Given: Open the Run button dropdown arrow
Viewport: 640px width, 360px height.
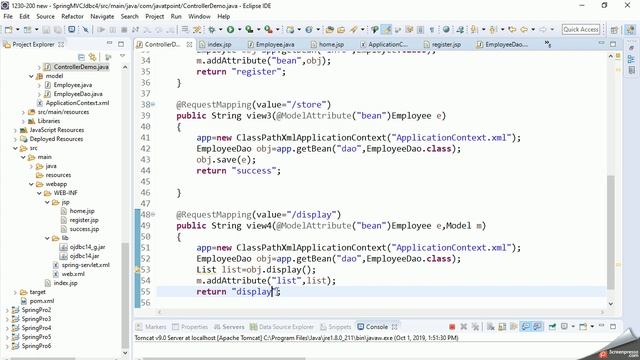Looking at the screenshot, I should point(240,29).
